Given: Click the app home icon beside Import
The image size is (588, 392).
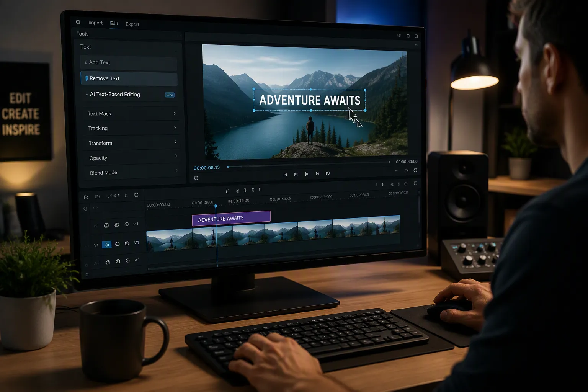Looking at the screenshot, I should 78,22.
